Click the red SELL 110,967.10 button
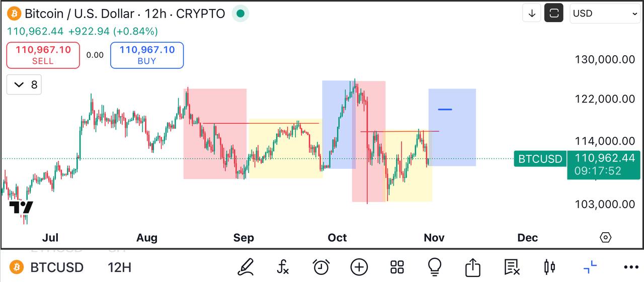Viewport: 644px width, 282px height. point(43,55)
